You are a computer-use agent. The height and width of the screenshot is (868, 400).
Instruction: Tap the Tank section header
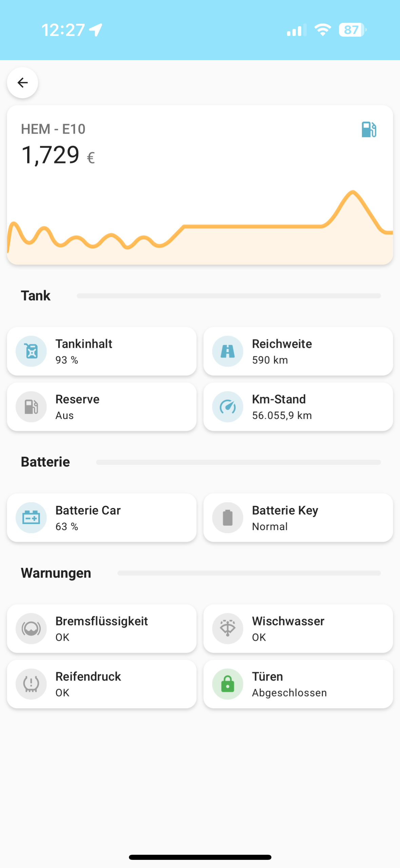point(36,296)
